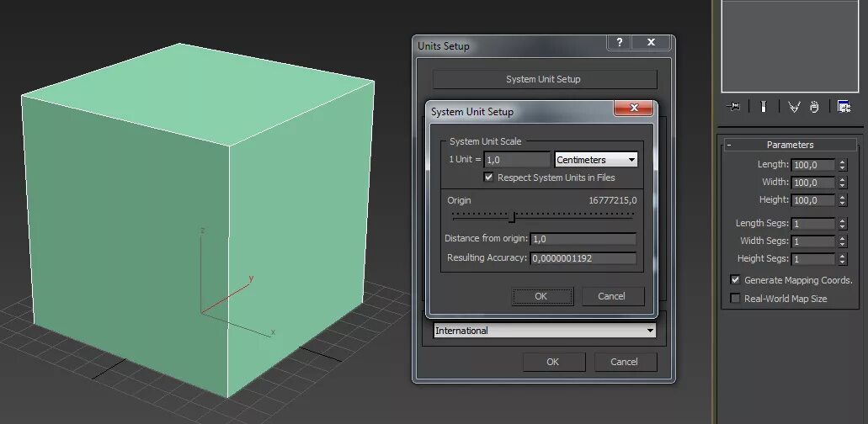This screenshot has height=424, width=868.
Task: Click the Length Segs value field
Action: point(812,224)
